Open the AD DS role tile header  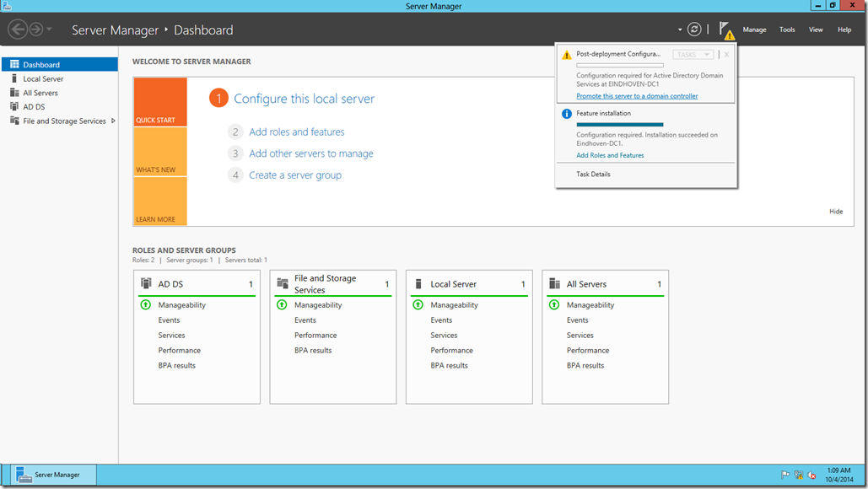[x=197, y=284]
